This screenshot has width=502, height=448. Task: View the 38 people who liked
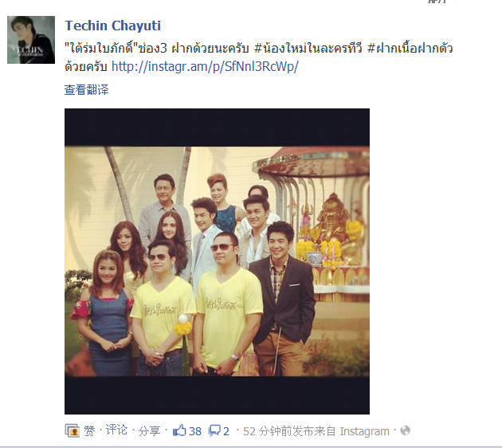coord(195,431)
